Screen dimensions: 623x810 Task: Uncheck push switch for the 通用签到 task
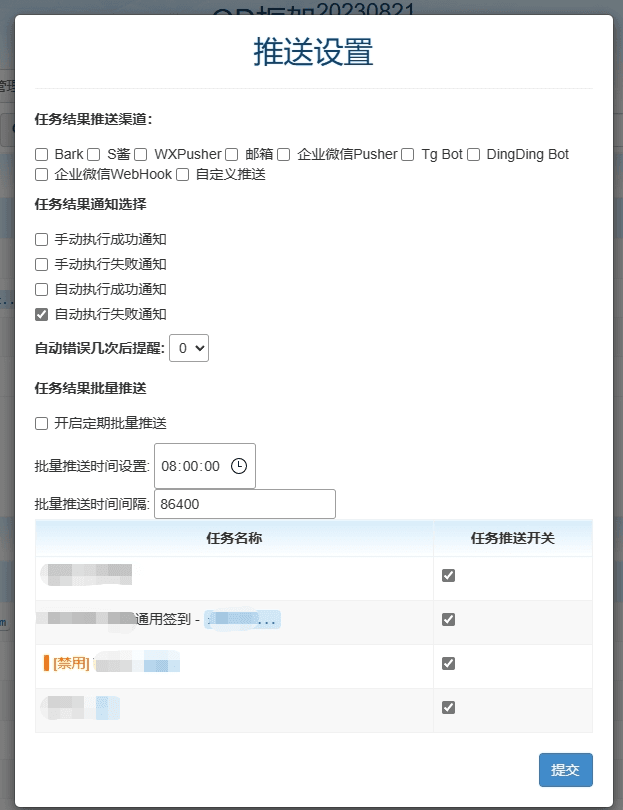click(448, 619)
